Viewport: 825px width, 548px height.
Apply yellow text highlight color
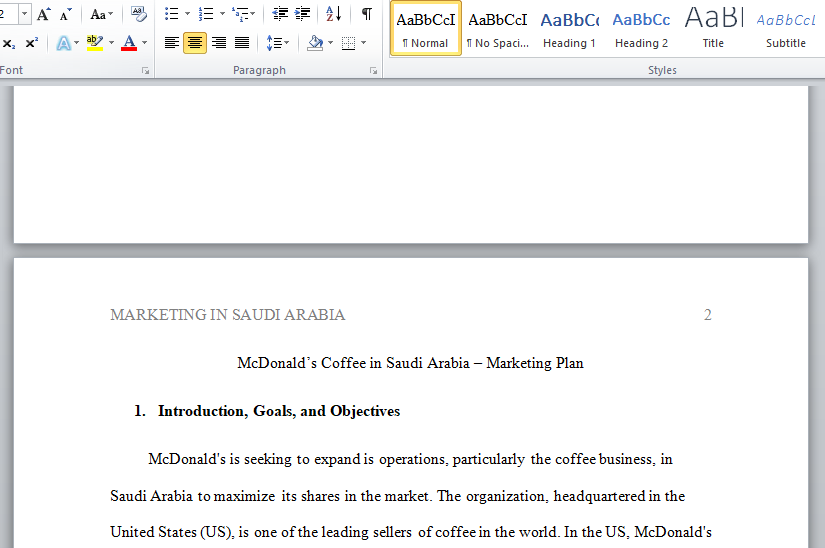95,43
